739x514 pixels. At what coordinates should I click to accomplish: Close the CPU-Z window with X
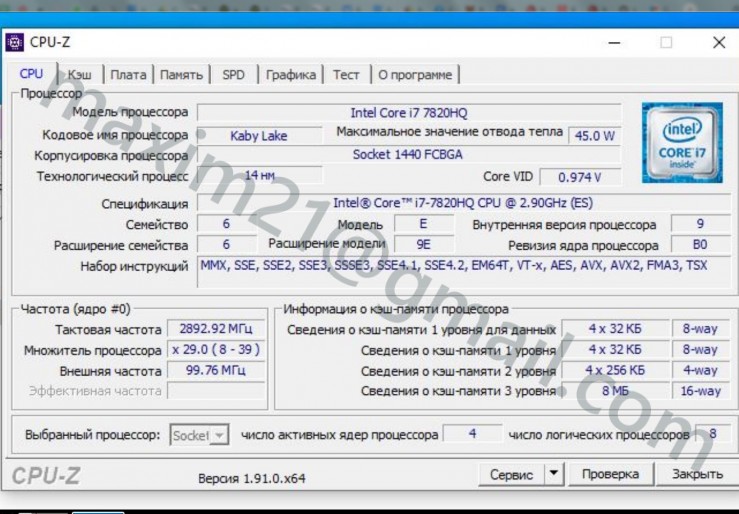tap(719, 42)
